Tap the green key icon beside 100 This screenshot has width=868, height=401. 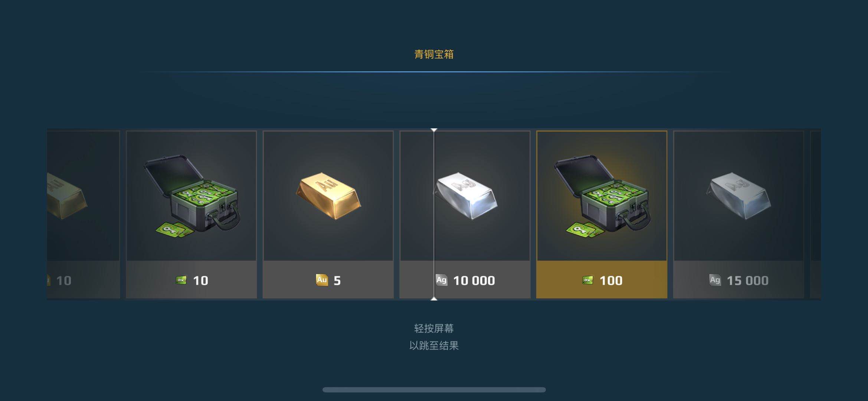[x=587, y=280]
